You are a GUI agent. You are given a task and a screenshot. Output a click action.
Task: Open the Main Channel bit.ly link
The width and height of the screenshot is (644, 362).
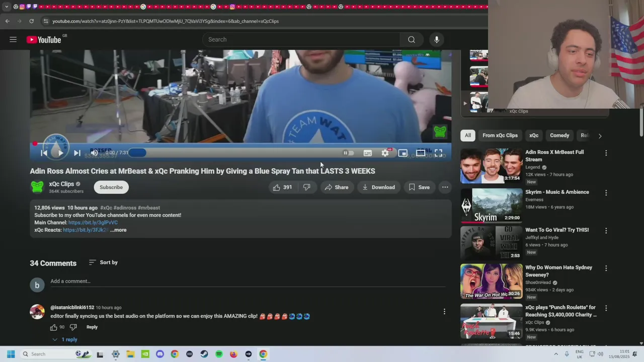pos(93,222)
